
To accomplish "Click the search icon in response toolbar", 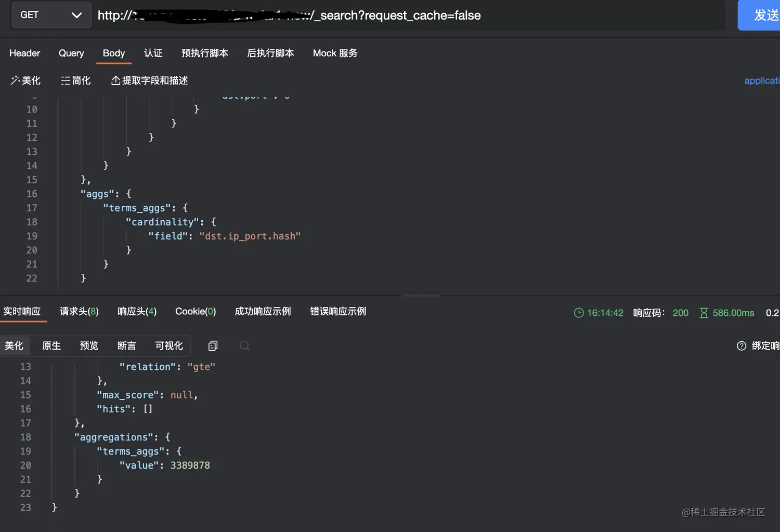I will coord(244,346).
